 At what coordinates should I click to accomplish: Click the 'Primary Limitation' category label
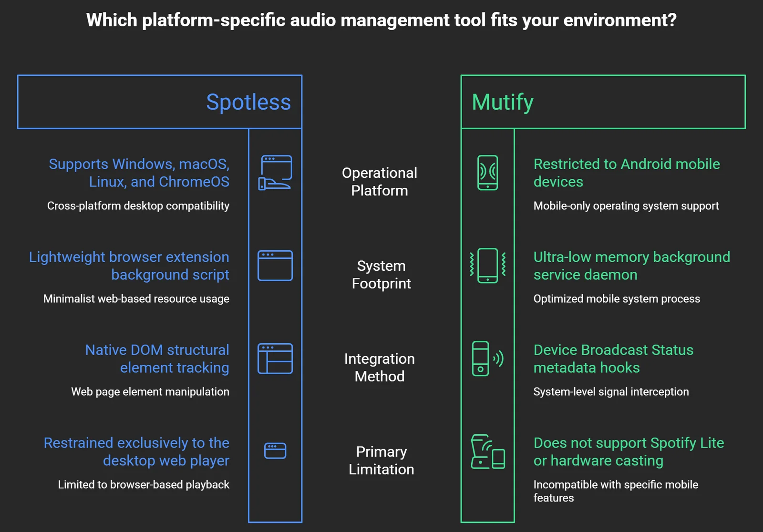click(x=381, y=460)
